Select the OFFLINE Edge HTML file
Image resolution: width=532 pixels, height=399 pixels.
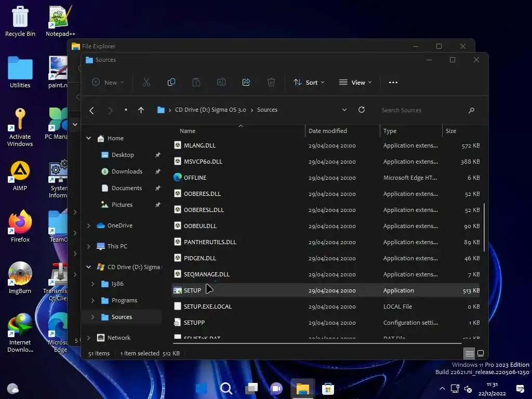(326, 178)
